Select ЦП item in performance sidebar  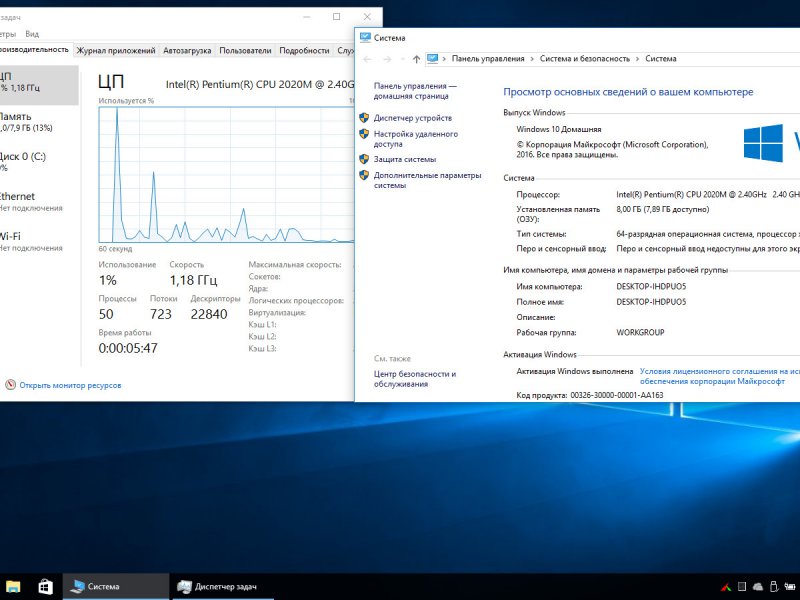(39, 85)
